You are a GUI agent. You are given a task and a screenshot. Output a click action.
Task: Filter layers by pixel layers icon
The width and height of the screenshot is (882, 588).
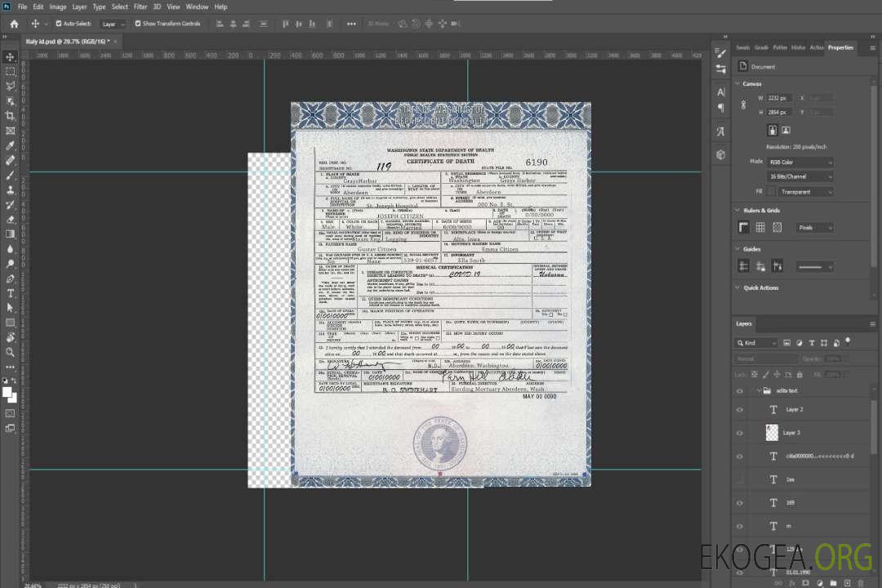click(x=786, y=343)
